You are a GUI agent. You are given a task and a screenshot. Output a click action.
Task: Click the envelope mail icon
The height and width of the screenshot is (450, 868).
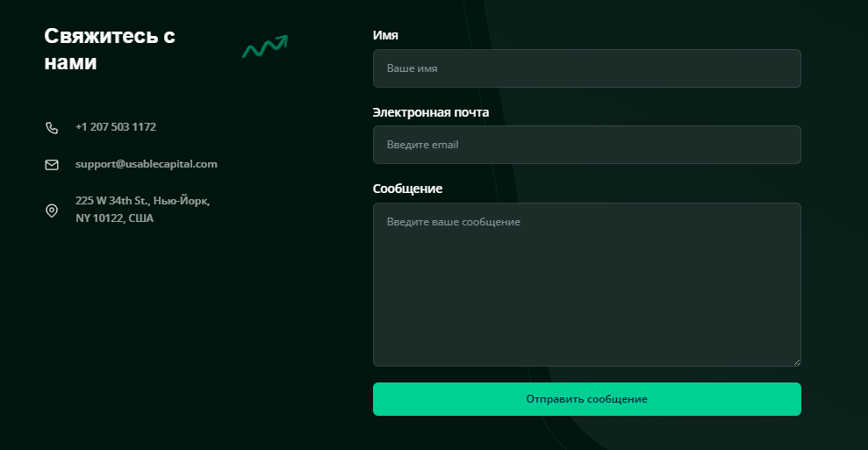tap(52, 165)
